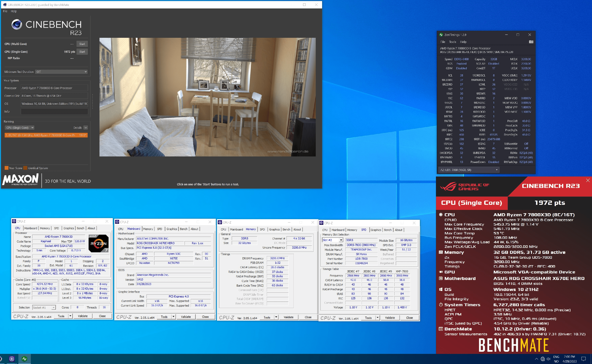
Task: Switch to About tab in CPU-Z SPD window
Action: tap(399, 230)
